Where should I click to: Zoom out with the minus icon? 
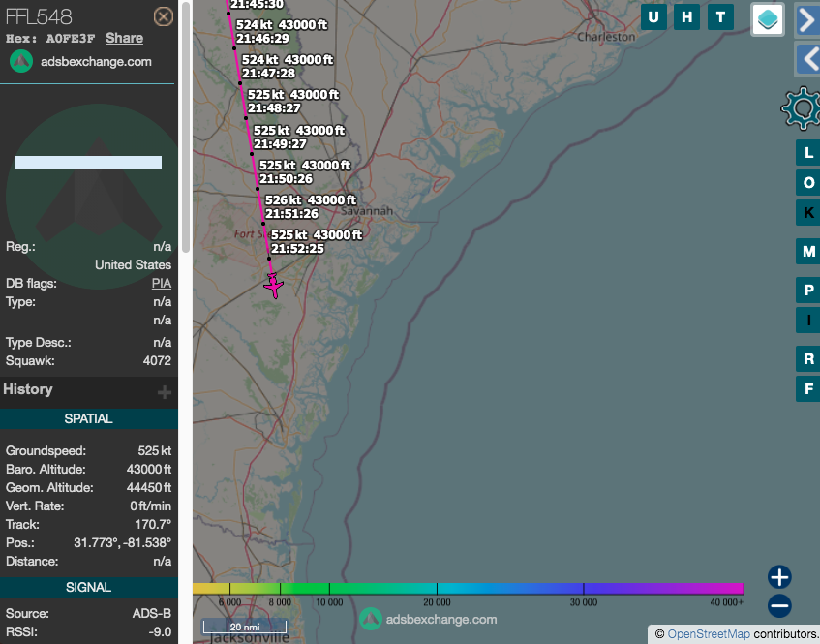[779, 606]
